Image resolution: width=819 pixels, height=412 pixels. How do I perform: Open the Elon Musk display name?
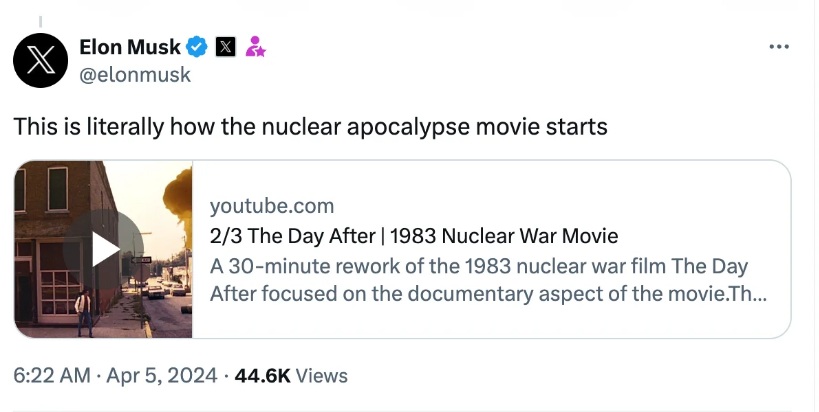point(129,46)
